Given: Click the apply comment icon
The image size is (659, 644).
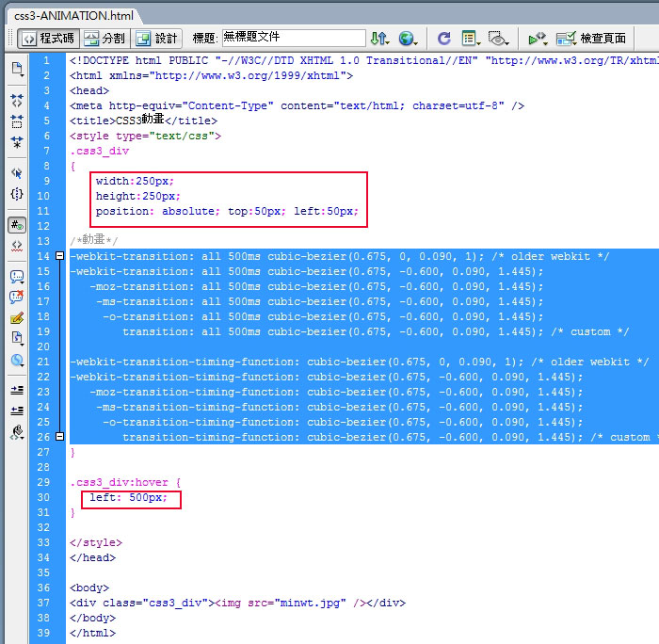Looking at the screenshot, I should 17,277.
